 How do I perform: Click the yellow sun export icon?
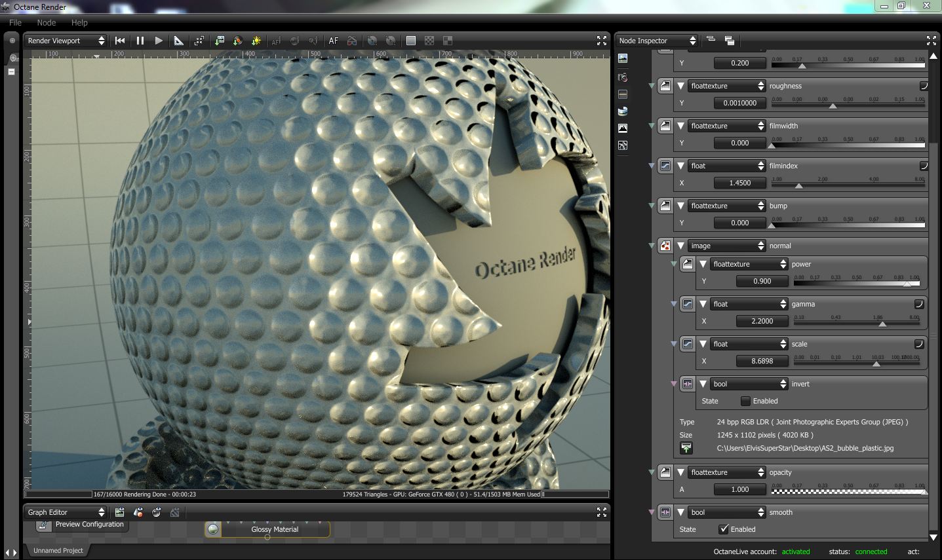coord(256,41)
